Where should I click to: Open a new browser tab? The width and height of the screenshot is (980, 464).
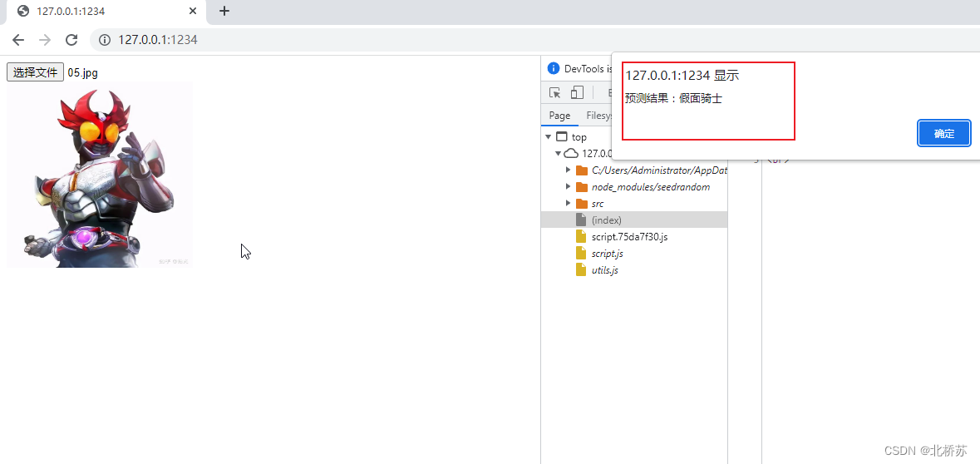(224, 11)
